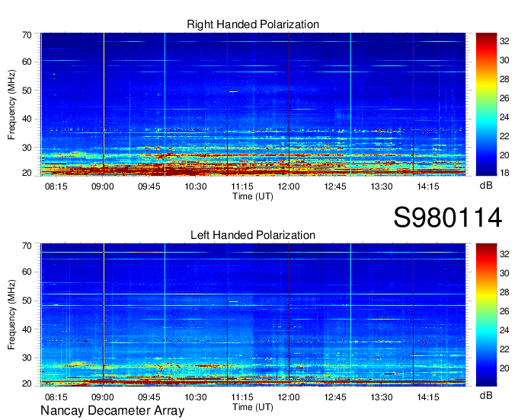This screenshot has width=518, height=420.
Task: Click the 12:45 tick label on top plot
Action: [x=335, y=186]
